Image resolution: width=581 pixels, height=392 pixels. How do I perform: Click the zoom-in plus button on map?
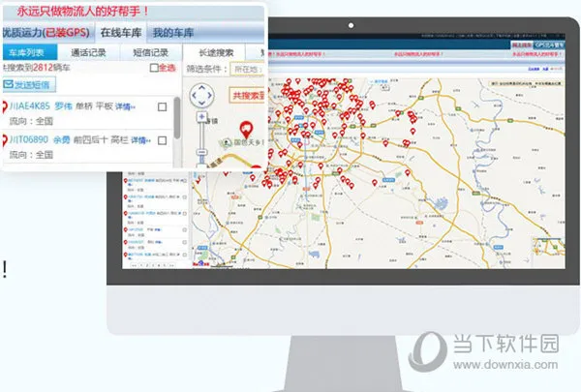click(202, 118)
